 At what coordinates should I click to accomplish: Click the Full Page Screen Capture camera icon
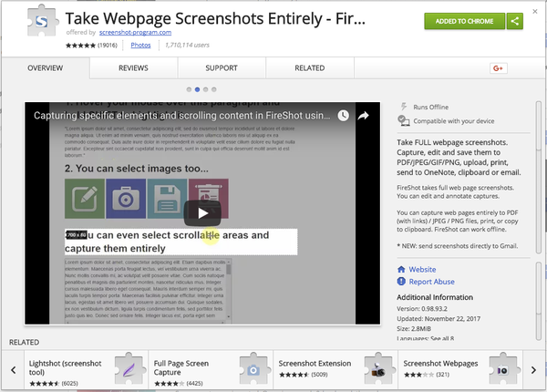[x=253, y=369]
